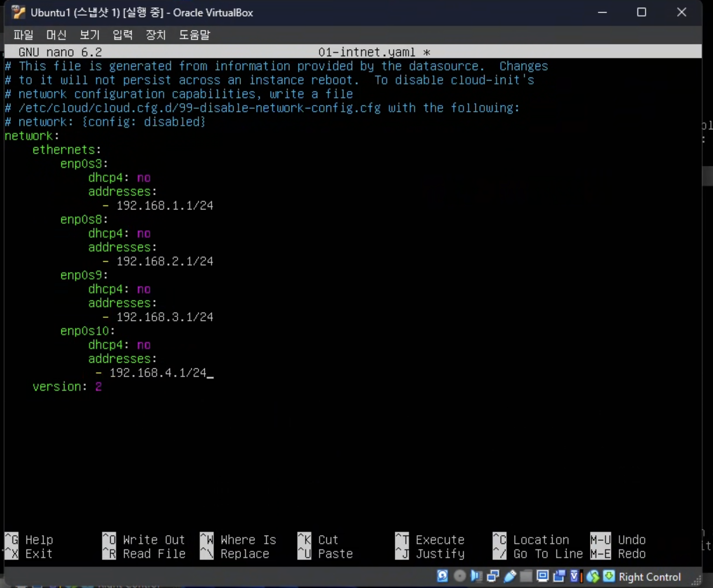Open the 보기 menu
Screen dimensions: 713x588
90,35
